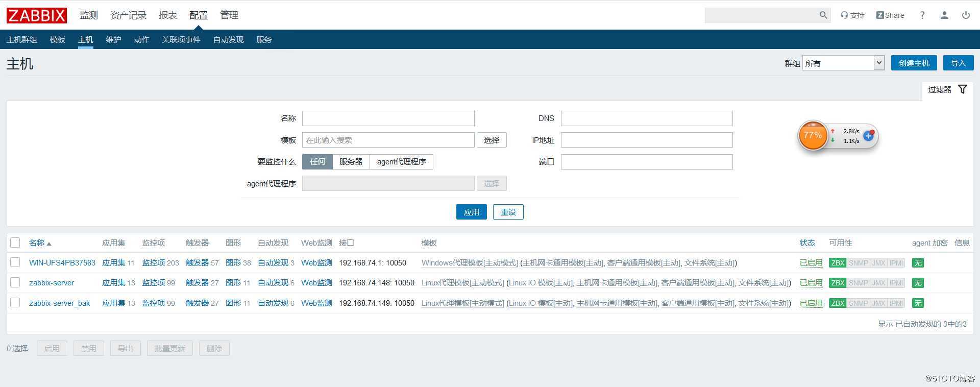Tick the select-all hosts checkbox
Viewport: 980px width, 387px height.
(15, 243)
